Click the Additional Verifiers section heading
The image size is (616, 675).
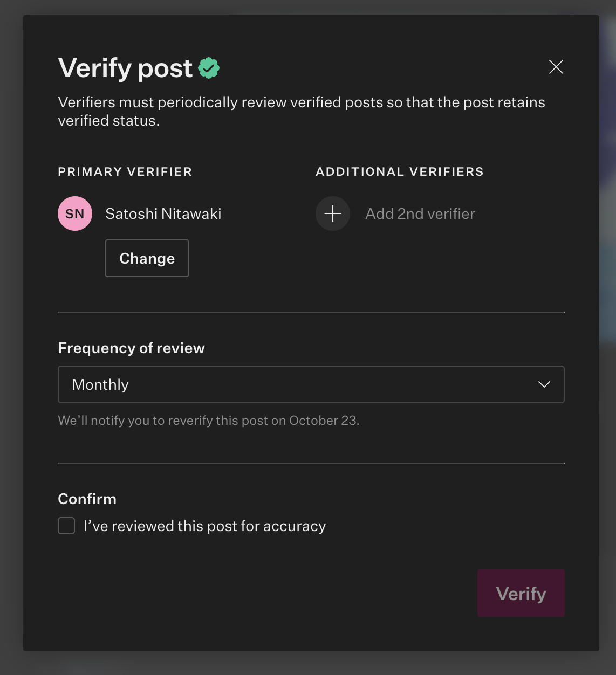tap(399, 171)
